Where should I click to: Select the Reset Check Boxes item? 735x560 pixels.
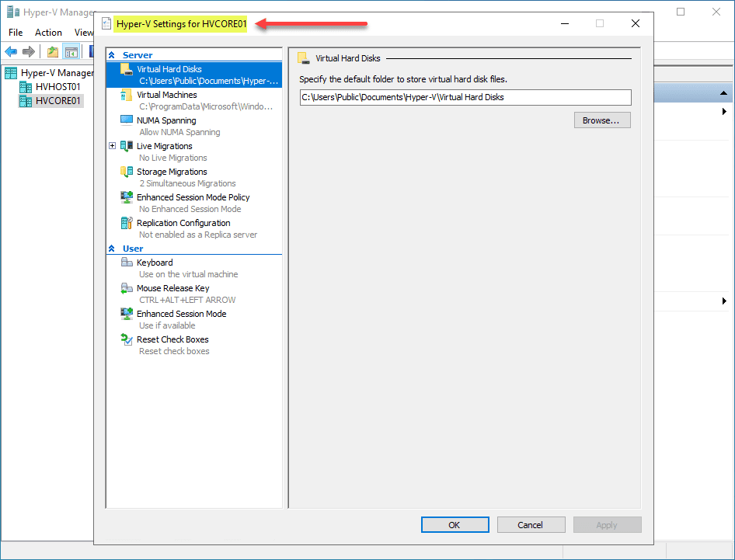pyautogui.click(x=194, y=345)
